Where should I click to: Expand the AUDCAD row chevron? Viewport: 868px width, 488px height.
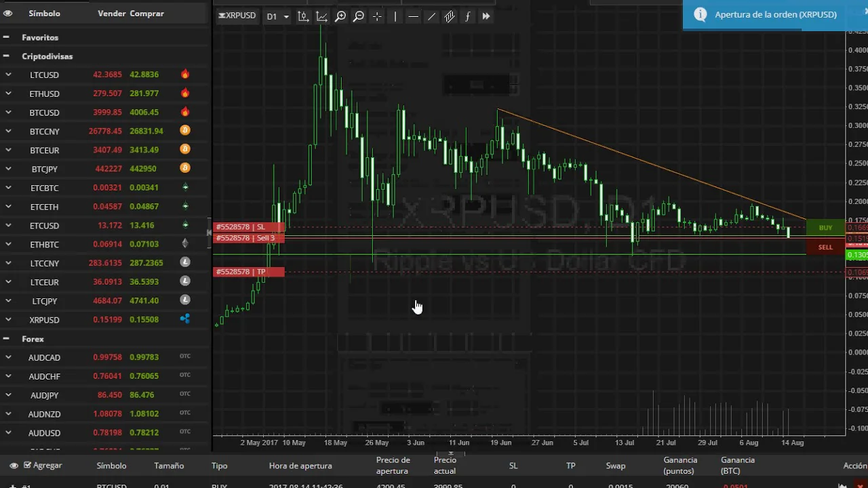point(8,357)
